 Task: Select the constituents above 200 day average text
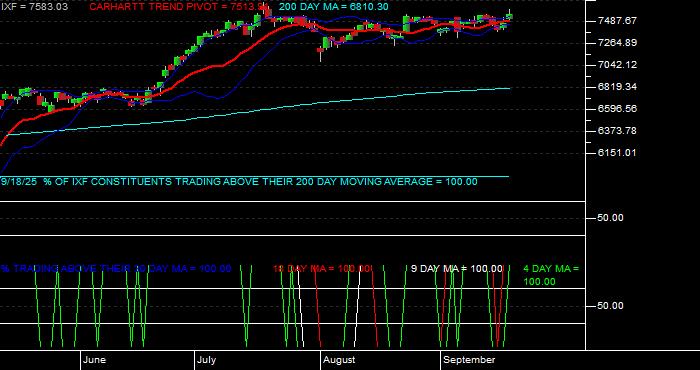coord(239,182)
